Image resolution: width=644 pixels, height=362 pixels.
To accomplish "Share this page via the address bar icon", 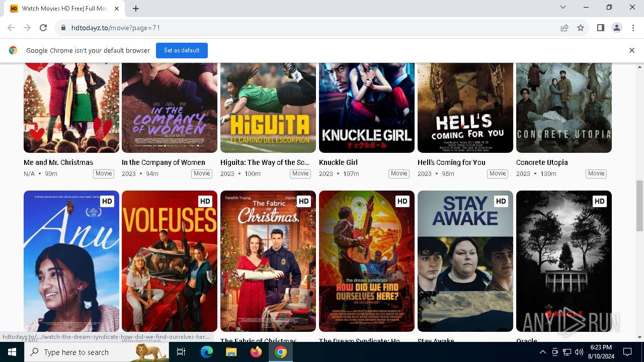I will click(x=565, y=28).
